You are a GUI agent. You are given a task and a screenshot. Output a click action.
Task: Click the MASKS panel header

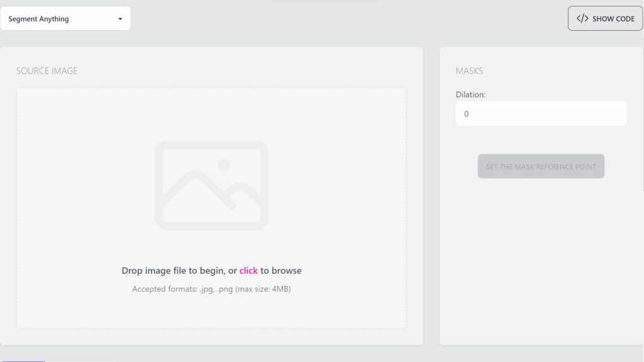click(x=469, y=70)
